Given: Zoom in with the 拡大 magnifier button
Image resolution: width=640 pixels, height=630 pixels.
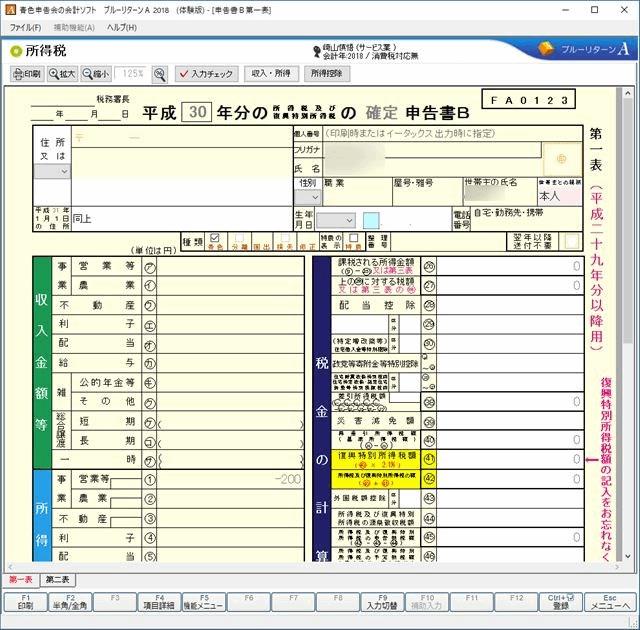Looking at the screenshot, I should tap(62, 74).
